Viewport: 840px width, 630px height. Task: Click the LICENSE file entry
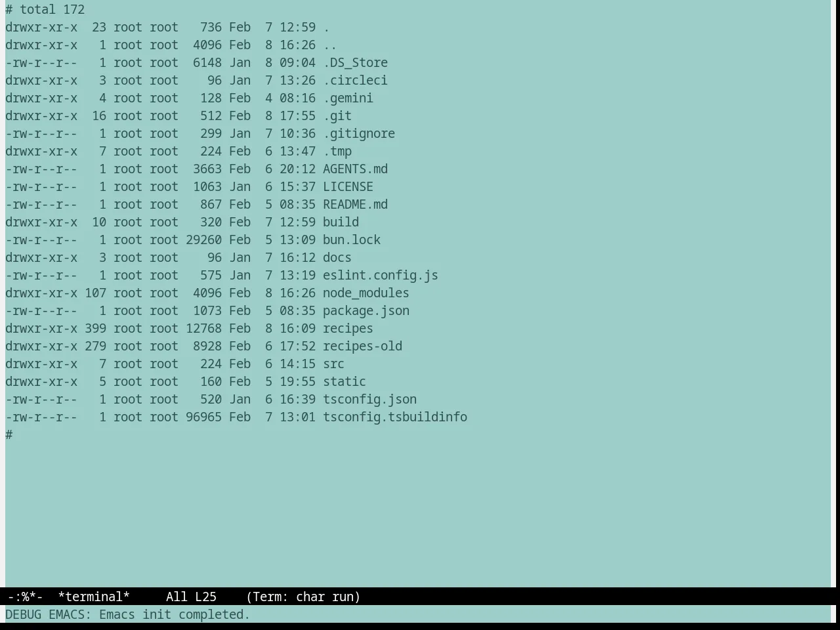point(348,186)
